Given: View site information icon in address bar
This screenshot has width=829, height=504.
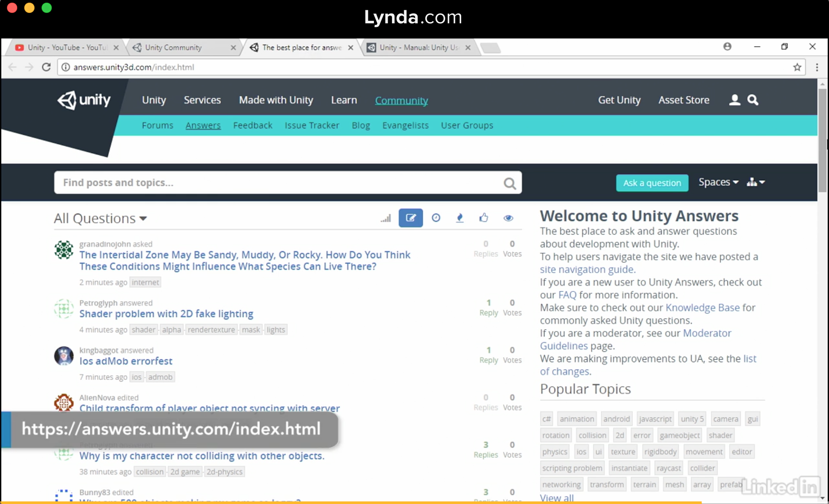Looking at the screenshot, I should 65,67.
